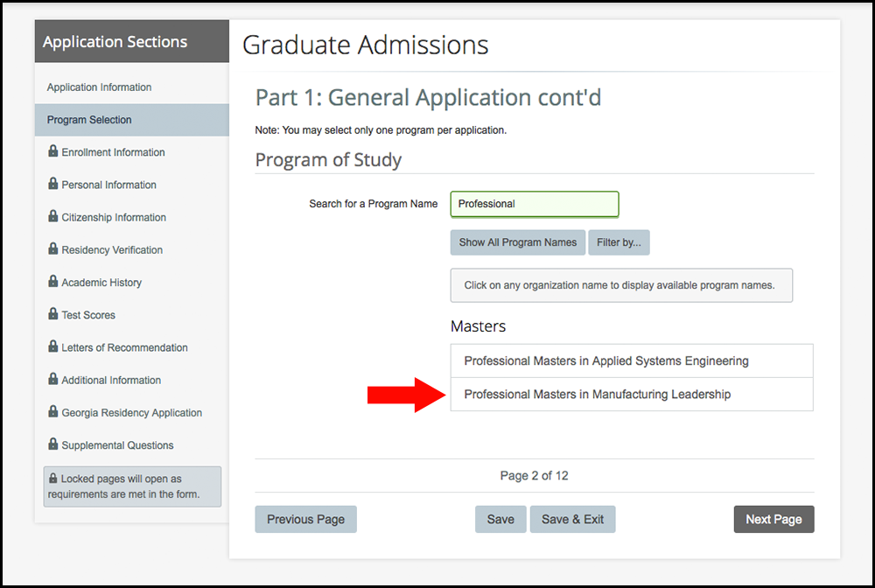Return to the Previous Page
This screenshot has width=875, height=588.
(x=305, y=519)
